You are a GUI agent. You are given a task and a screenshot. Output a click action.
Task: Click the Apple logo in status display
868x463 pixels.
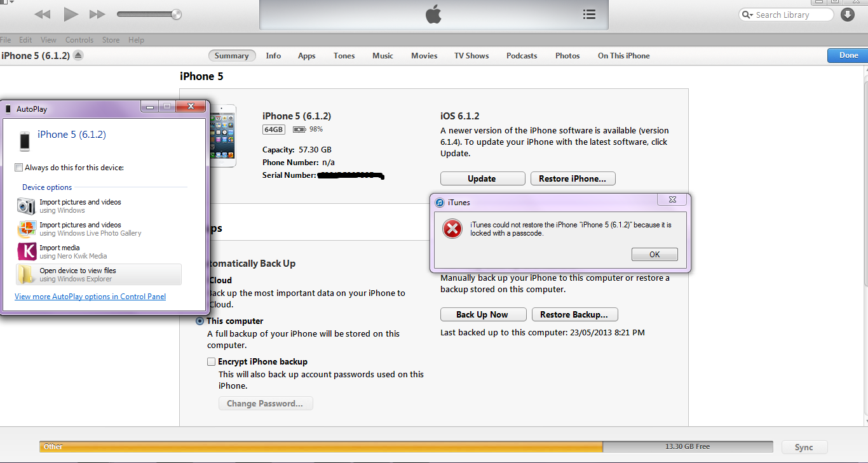pyautogui.click(x=433, y=15)
